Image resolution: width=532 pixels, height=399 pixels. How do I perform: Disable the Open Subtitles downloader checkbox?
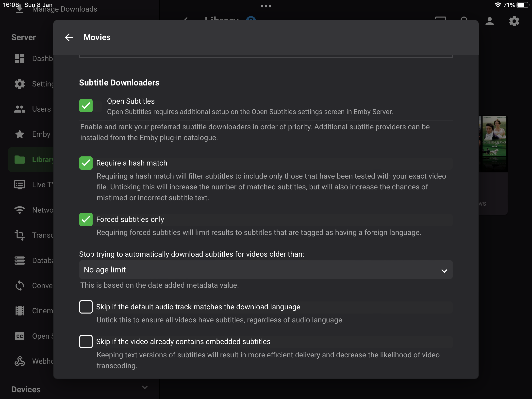pos(86,106)
